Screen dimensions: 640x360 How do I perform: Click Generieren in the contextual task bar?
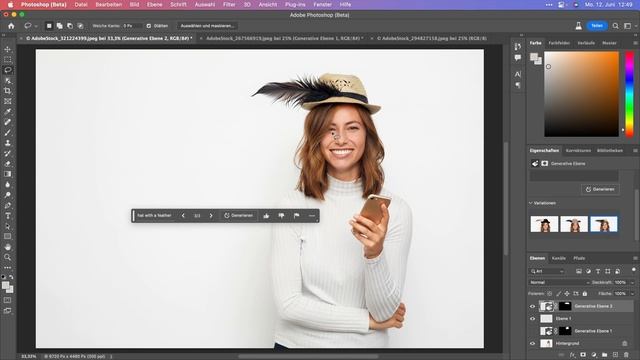[239, 216]
